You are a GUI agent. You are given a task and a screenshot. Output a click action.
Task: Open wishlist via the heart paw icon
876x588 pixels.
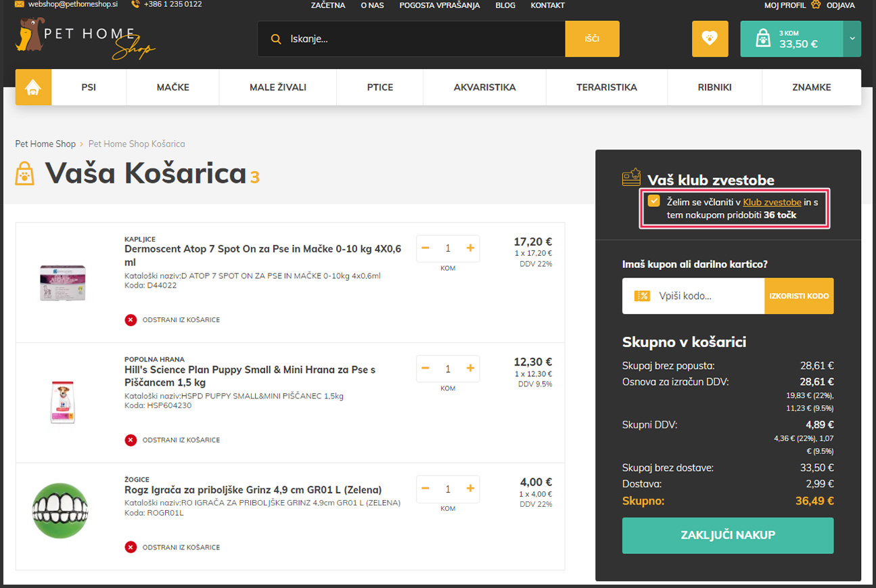(x=710, y=39)
